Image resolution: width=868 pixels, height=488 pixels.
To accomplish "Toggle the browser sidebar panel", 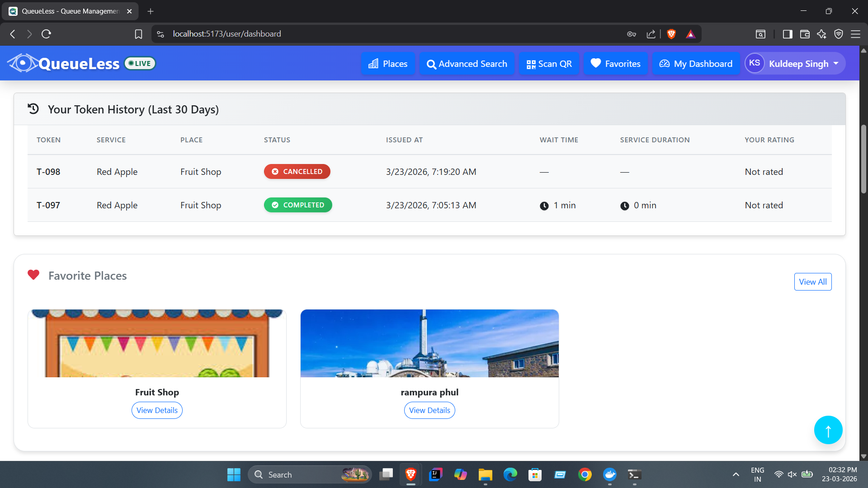I will (788, 34).
